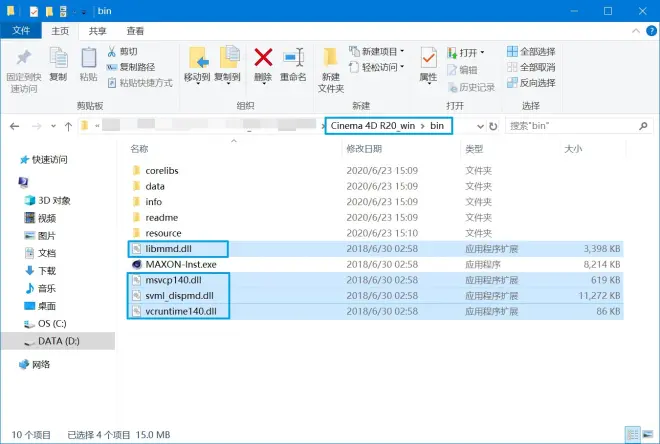Open 音乐 (Music) in the navigation pane
The height and width of the screenshot is (444, 660).
(x=40, y=288)
